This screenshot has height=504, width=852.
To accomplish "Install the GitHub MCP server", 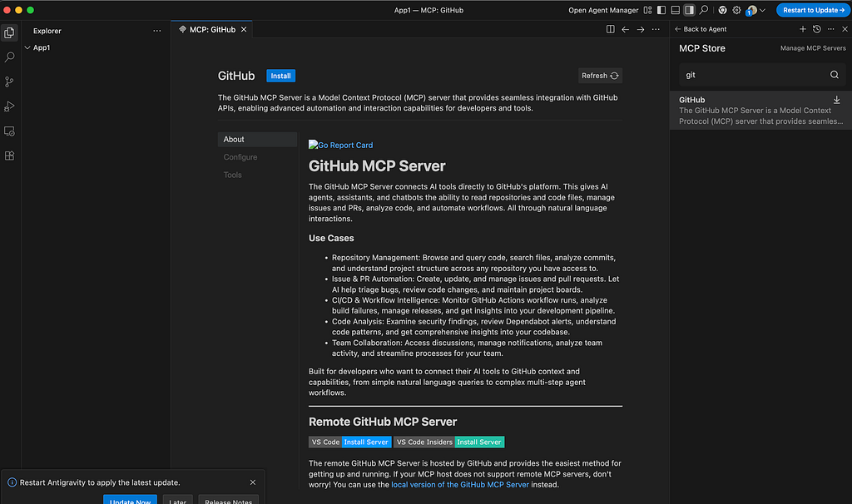I will tap(281, 76).
